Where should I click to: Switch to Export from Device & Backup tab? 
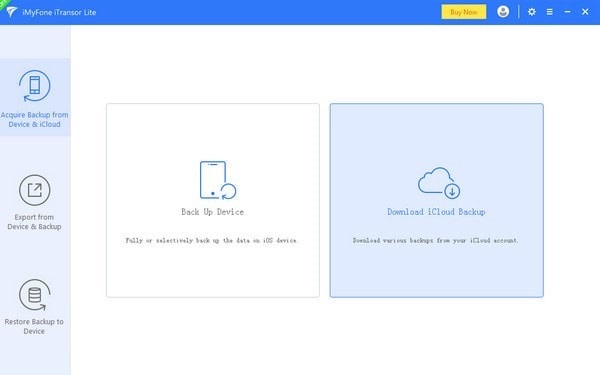pyautogui.click(x=35, y=202)
